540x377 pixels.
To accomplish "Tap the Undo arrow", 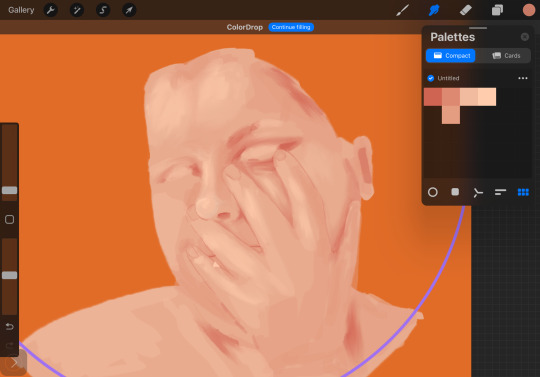I will [10, 326].
